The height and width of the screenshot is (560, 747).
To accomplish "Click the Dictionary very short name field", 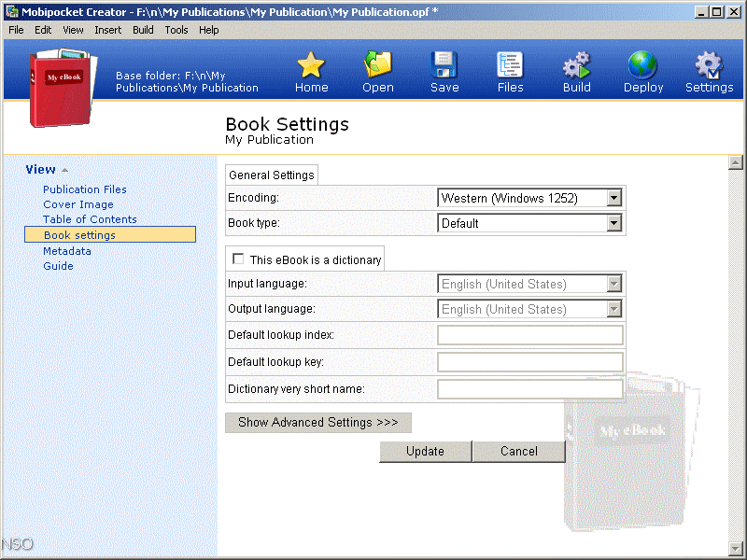I will click(529, 389).
